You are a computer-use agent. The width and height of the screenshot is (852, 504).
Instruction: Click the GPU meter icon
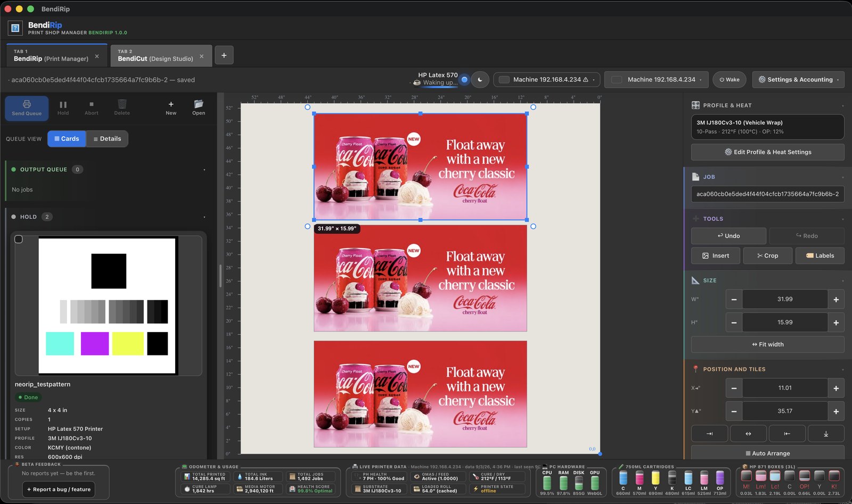coord(595,483)
